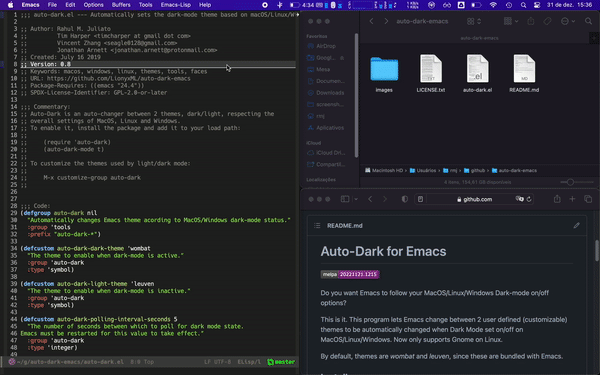This screenshot has width=600, height=375.
Task: Show Safari tab overview
Action: (588, 199)
